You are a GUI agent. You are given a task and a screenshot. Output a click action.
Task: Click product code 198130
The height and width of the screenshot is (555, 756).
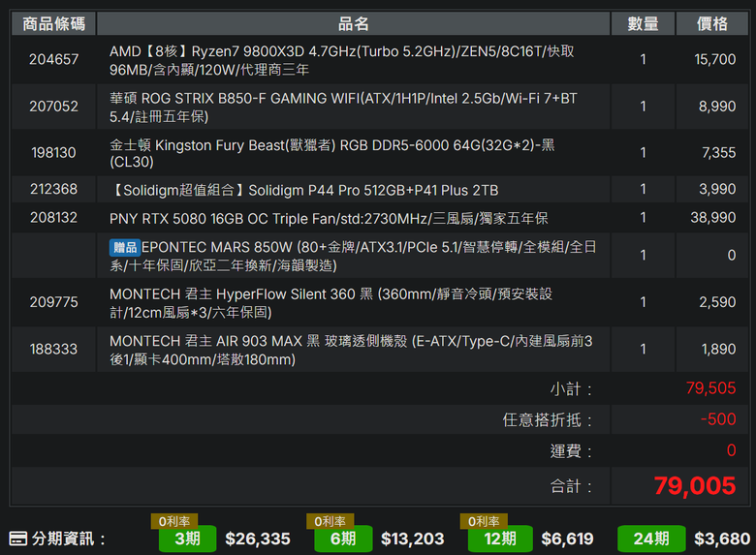tap(53, 153)
